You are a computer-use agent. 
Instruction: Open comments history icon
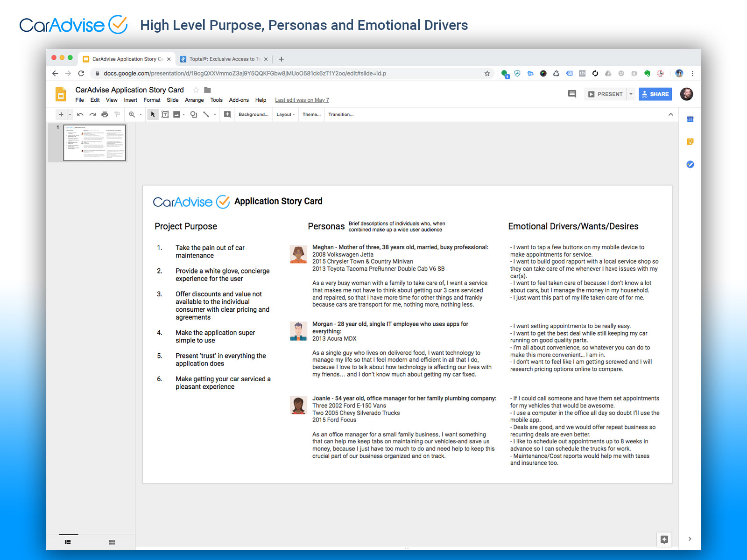572,94
